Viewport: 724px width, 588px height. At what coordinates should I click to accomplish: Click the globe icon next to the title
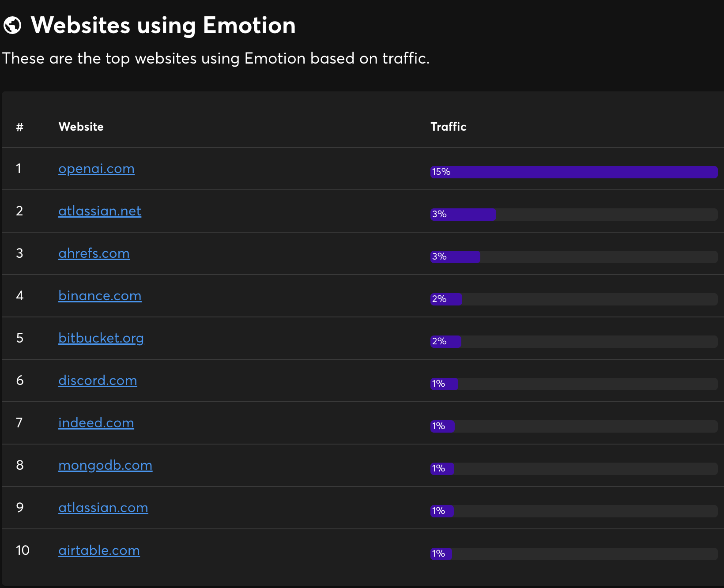pyautogui.click(x=14, y=25)
